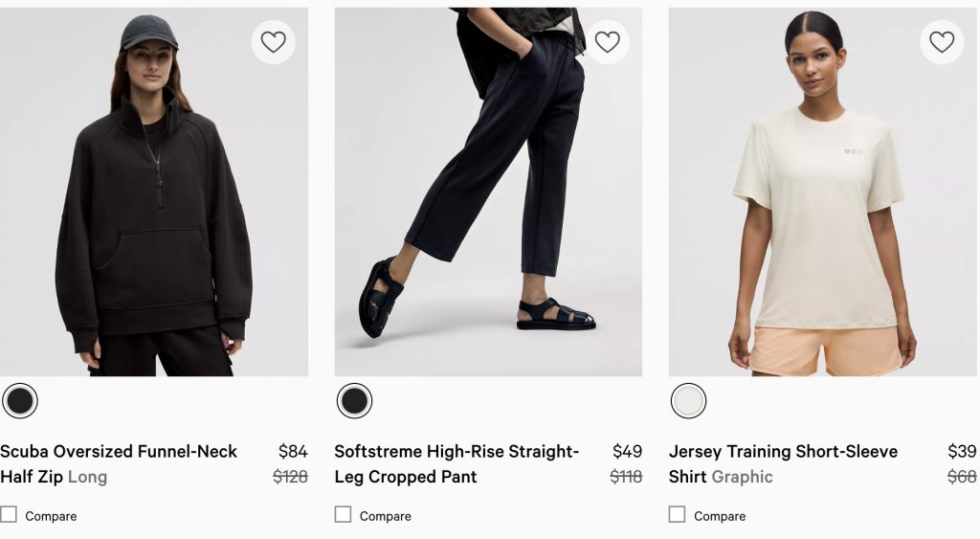This screenshot has height=539, width=980.
Task: Favorite the Scuba Oversized Funnel-Neck Half Zip
Action: coord(273,42)
